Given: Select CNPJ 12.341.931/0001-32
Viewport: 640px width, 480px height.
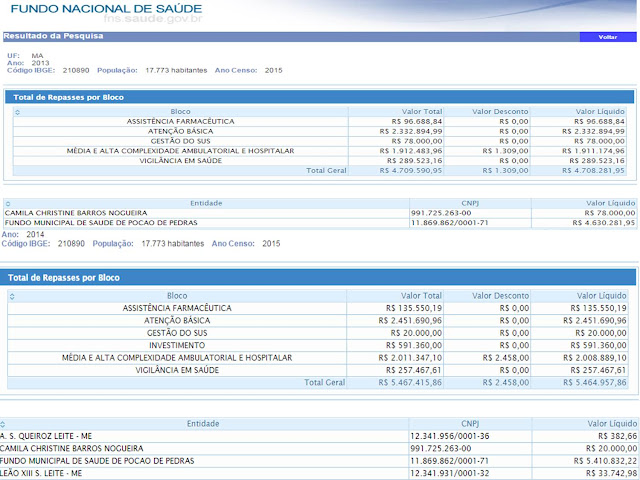Looking at the screenshot, I should point(450,473).
